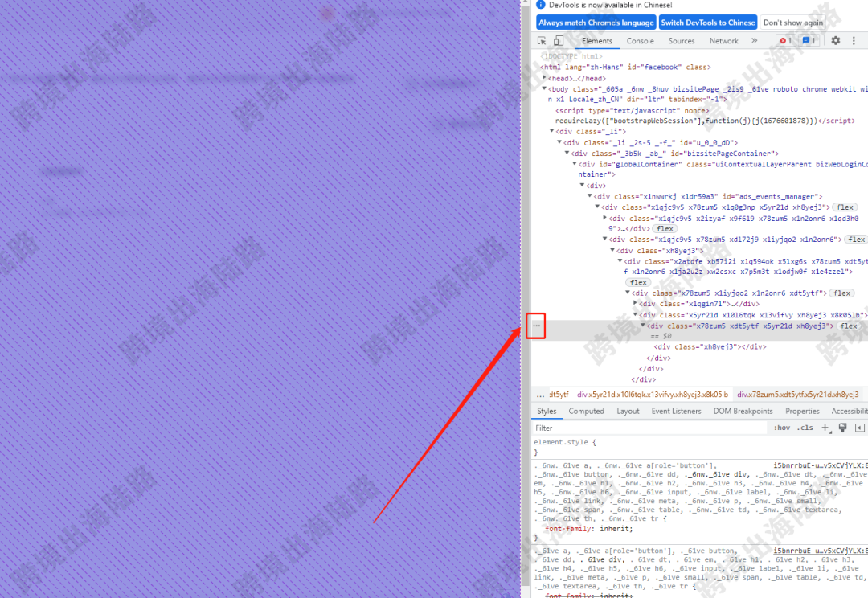Open the Sources tab
Screen dimensions: 868x598
(x=682, y=41)
